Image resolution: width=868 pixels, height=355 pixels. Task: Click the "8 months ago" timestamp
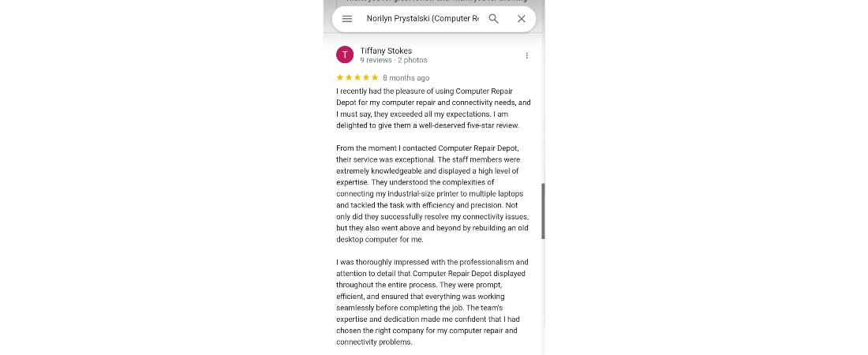(x=406, y=78)
